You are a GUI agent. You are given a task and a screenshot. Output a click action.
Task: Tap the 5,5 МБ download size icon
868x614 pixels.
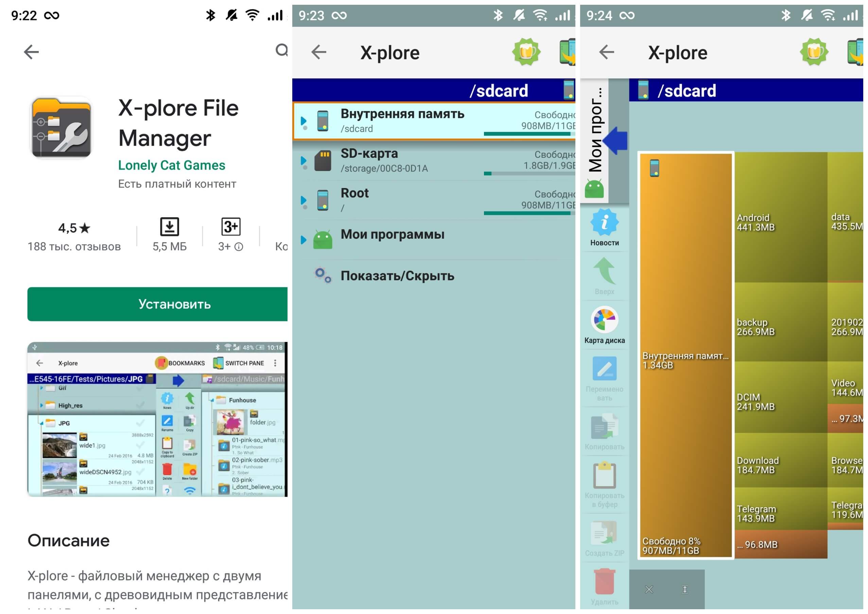point(169,227)
